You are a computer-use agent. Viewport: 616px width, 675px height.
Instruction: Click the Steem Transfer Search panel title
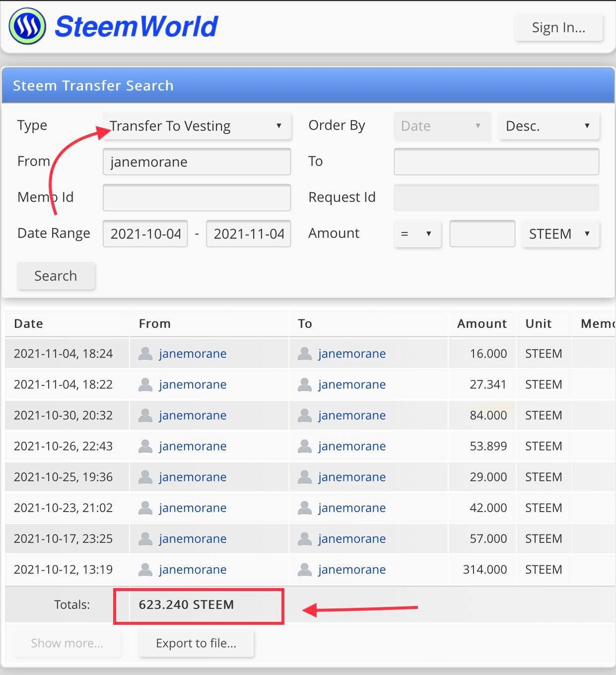93,86
